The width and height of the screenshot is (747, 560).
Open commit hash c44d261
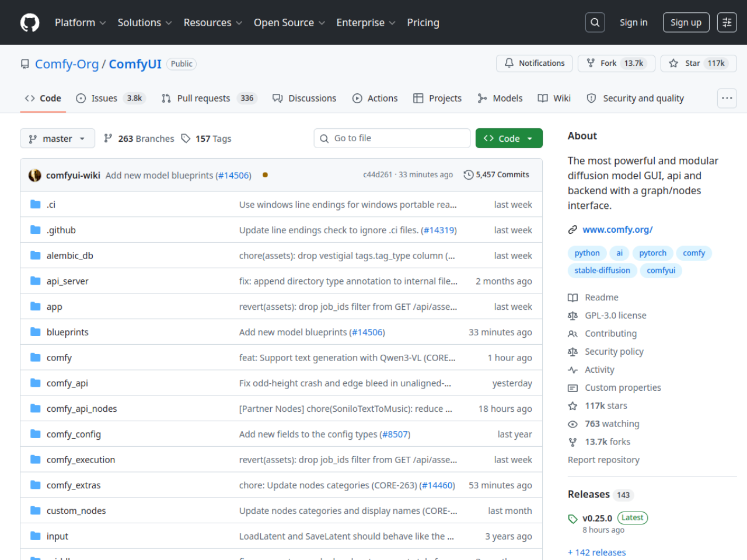coord(378,174)
